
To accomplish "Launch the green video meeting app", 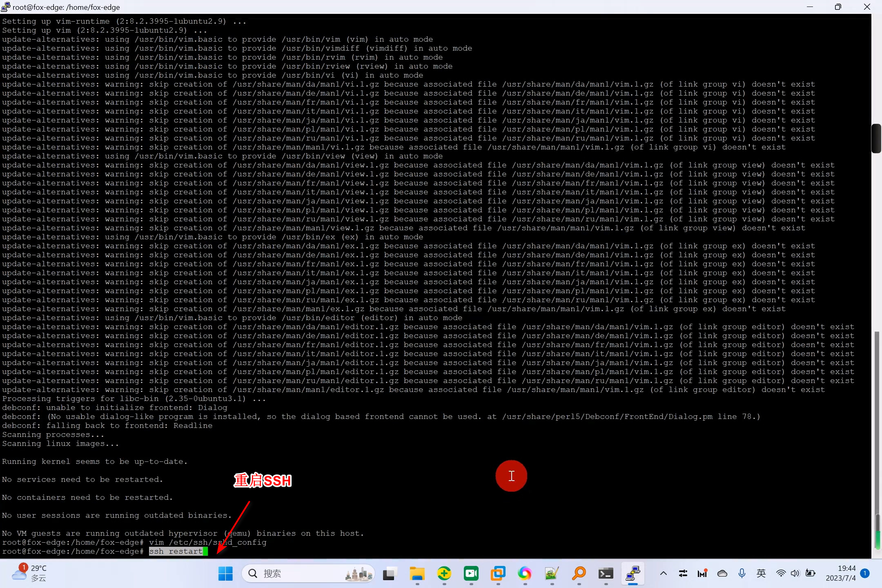I will point(471,573).
